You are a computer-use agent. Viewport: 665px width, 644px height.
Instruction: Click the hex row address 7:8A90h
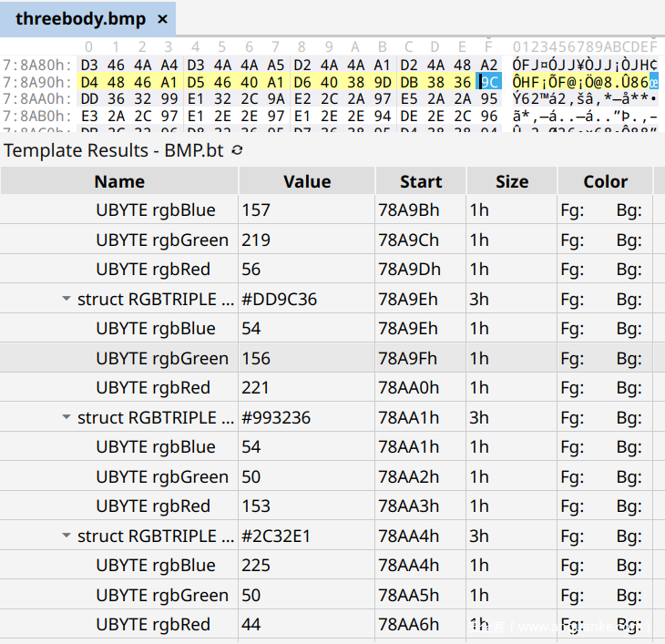coord(37,82)
